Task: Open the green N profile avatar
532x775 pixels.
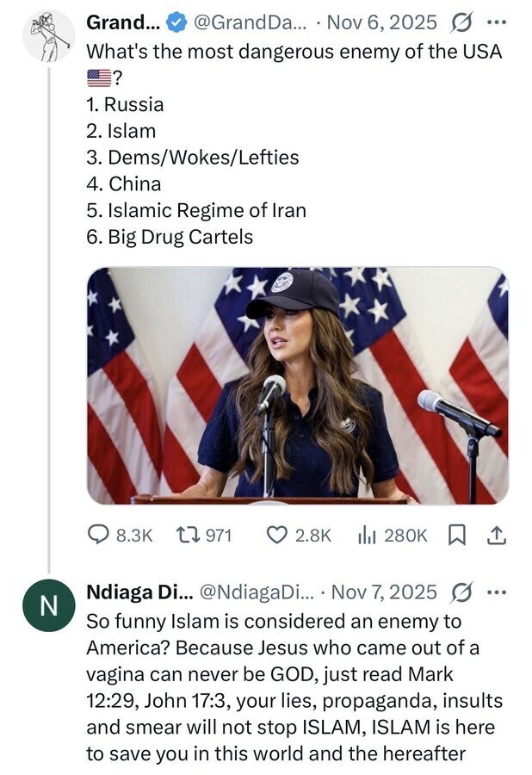Action: point(48,605)
